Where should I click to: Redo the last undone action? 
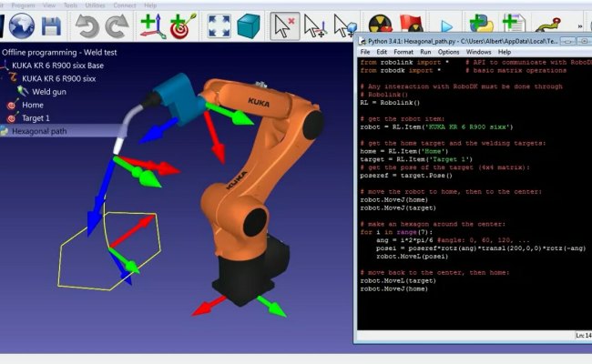click(117, 26)
